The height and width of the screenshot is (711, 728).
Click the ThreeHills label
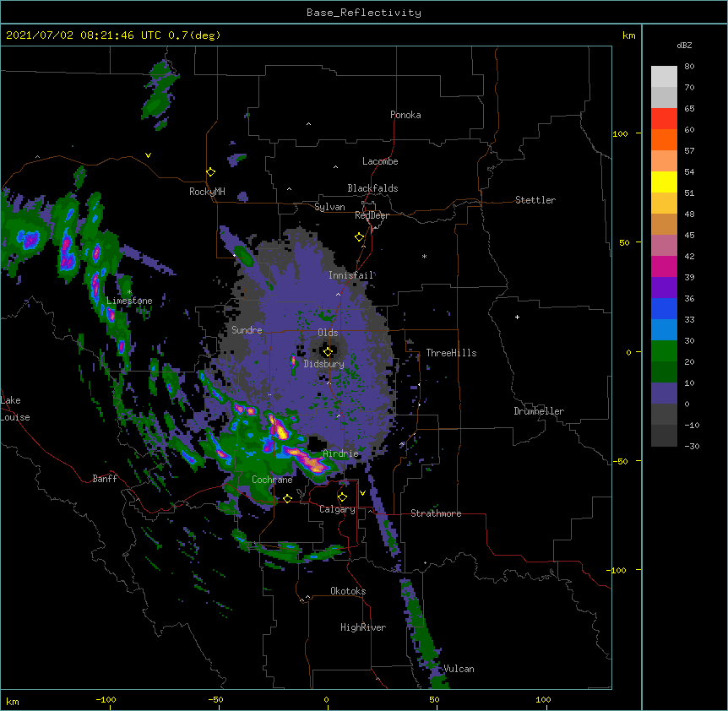coord(451,353)
